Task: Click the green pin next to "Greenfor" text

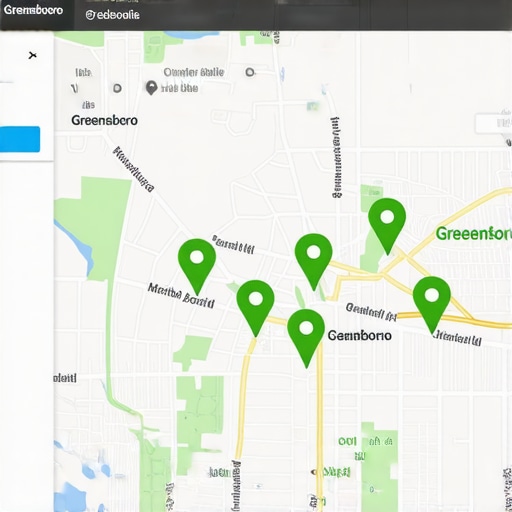Action: point(387,226)
